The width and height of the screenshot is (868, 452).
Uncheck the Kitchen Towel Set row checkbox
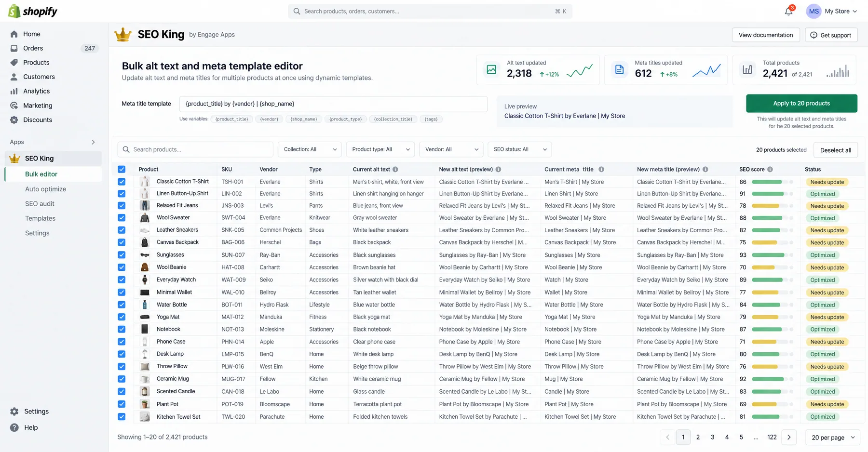(122, 417)
